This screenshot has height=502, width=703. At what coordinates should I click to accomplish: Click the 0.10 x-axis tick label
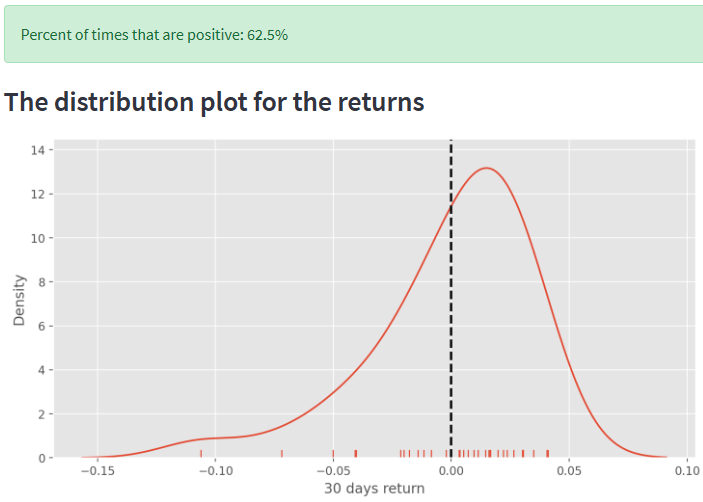click(687, 470)
